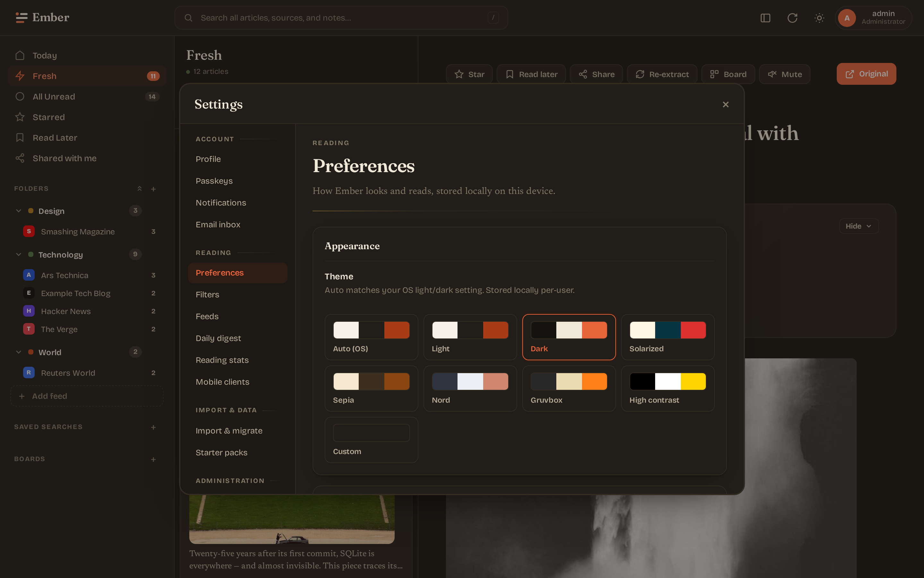
Task: Add a saved search with the plus icon
Action: click(x=153, y=427)
